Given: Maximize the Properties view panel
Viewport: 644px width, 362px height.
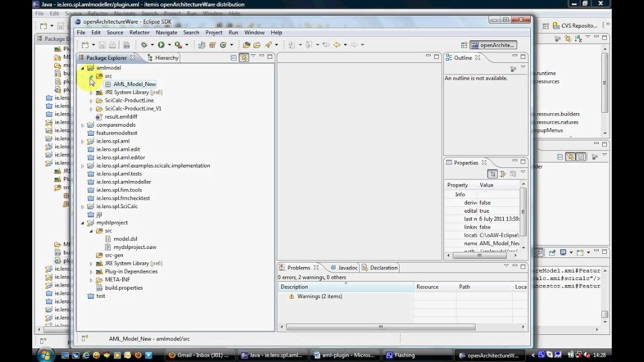Looking at the screenshot, I should (x=523, y=162).
